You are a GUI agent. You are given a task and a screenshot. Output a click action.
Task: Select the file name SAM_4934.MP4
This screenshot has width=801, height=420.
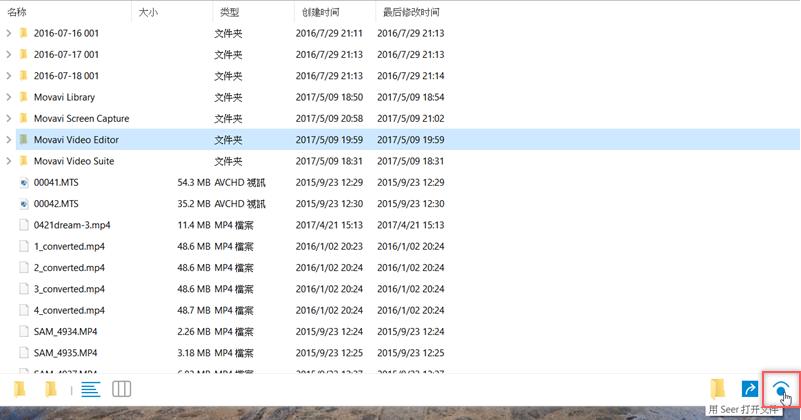tap(65, 332)
